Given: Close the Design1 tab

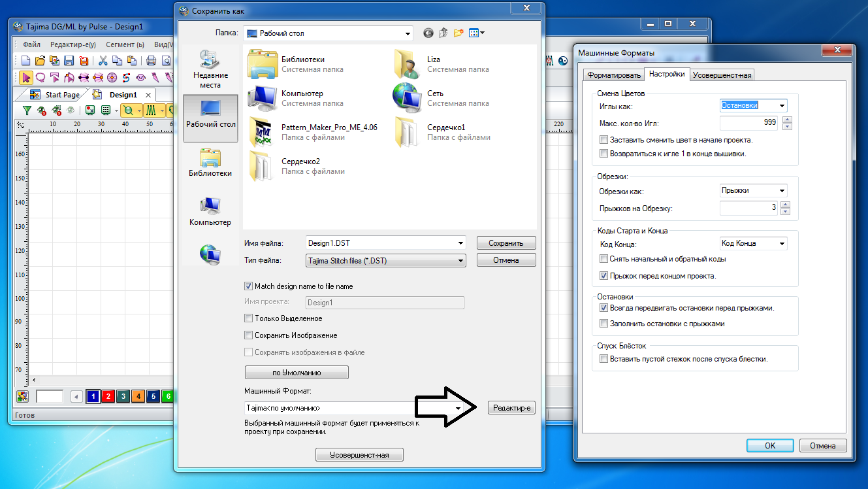Looking at the screenshot, I should click(148, 95).
